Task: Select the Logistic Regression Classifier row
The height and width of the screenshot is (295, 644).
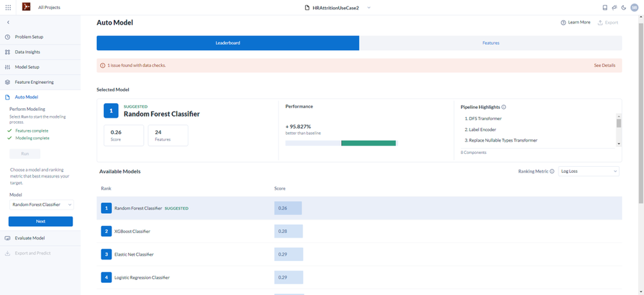Action: tap(359, 278)
